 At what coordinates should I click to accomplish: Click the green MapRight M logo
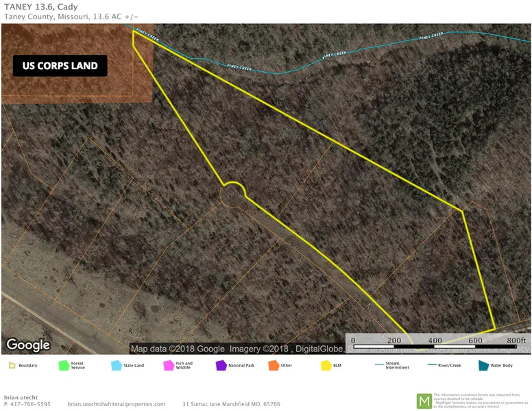point(424,401)
